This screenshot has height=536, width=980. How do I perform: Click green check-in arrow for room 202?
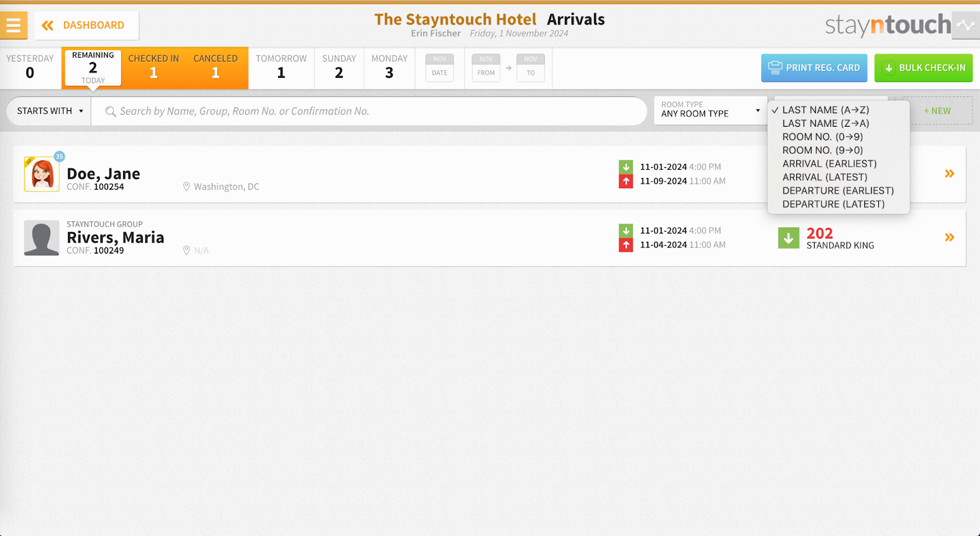tap(788, 238)
